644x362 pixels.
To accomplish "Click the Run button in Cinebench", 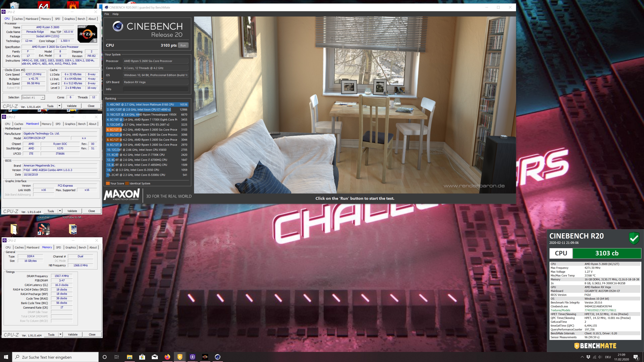I will tap(183, 45).
